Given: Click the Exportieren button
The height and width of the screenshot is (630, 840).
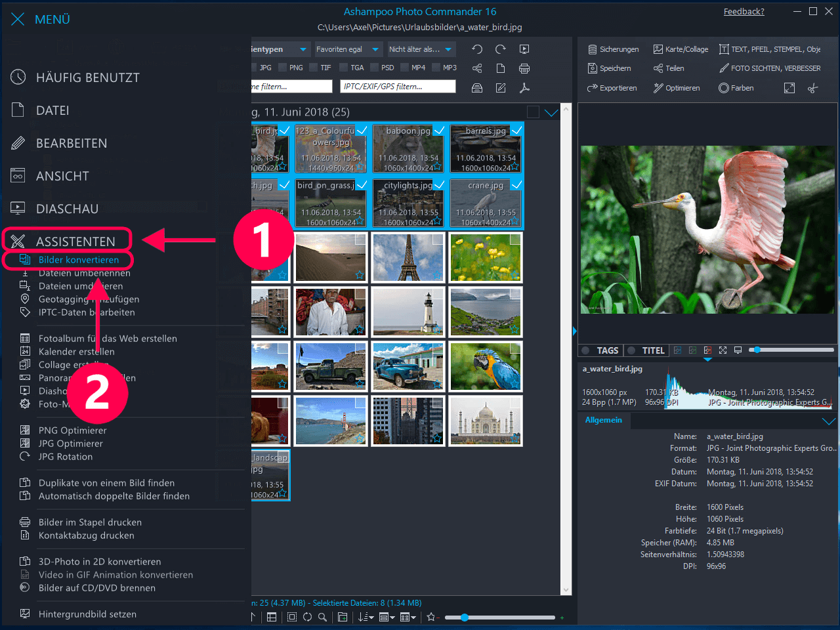Looking at the screenshot, I should point(612,88).
